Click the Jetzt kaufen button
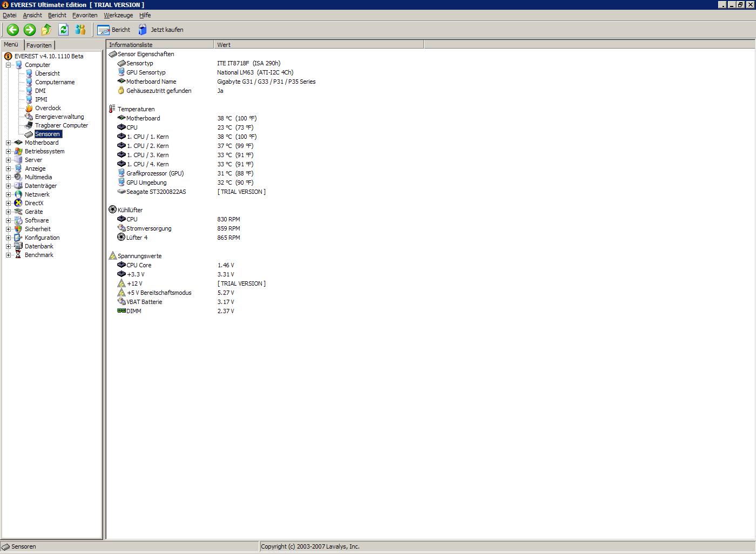 click(160, 30)
